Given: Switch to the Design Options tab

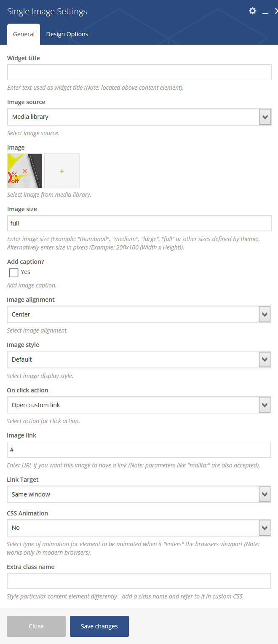Looking at the screenshot, I should (x=67, y=34).
